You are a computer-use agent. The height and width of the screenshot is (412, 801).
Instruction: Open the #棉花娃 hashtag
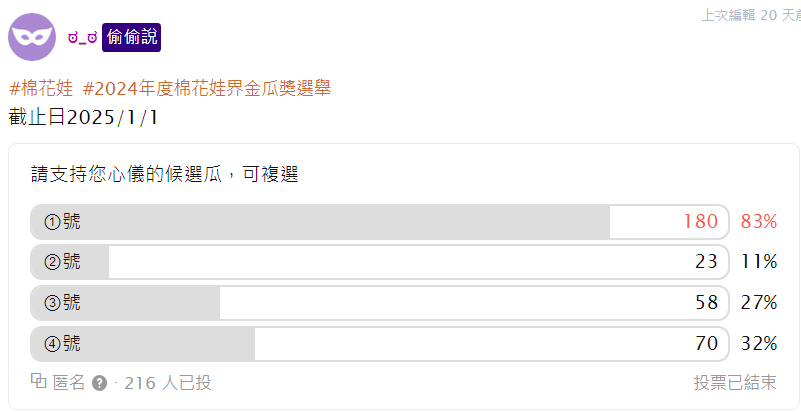pyautogui.click(x=41, y=88)
